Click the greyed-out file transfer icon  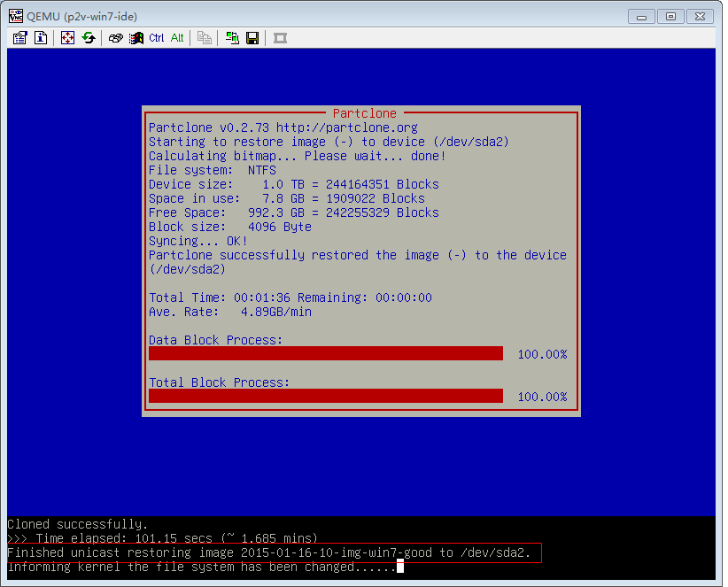(205, 37)
